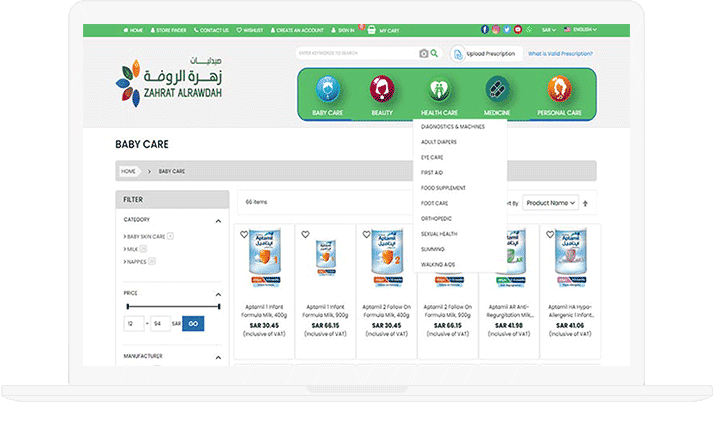
Task: Collapse the Category filter section
Action: pos(218,221)
